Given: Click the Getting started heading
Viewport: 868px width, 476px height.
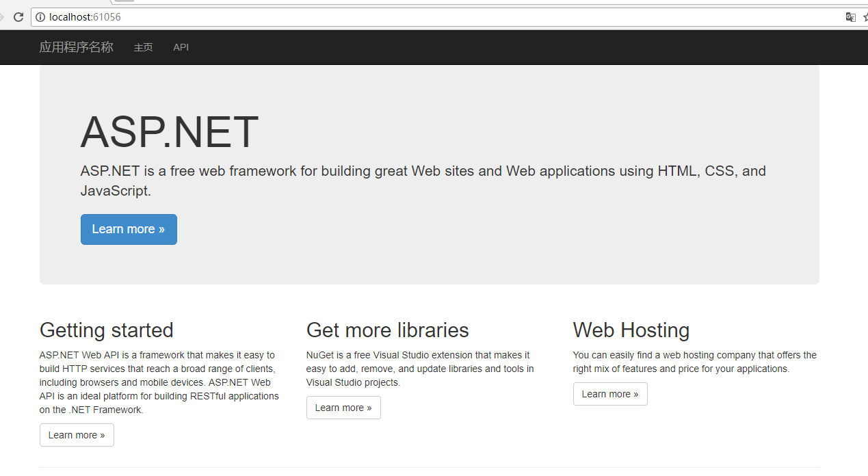Looking at the screenshot, I should tap(107, 330).
